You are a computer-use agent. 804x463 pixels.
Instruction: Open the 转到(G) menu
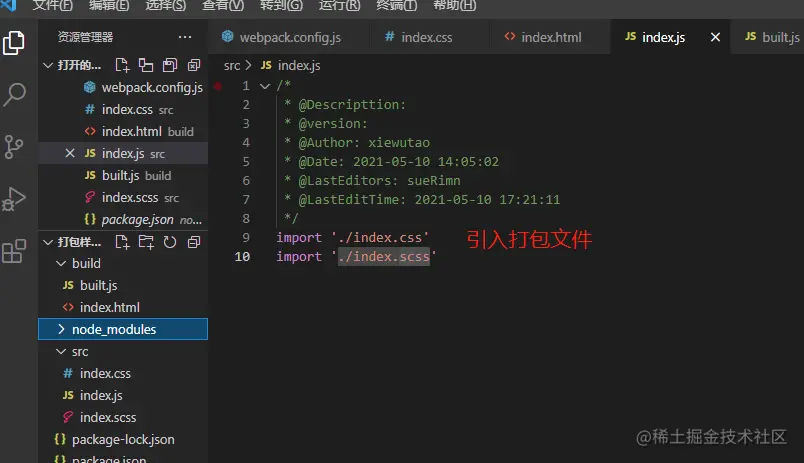pyautogui.click(x=281, y=6)
